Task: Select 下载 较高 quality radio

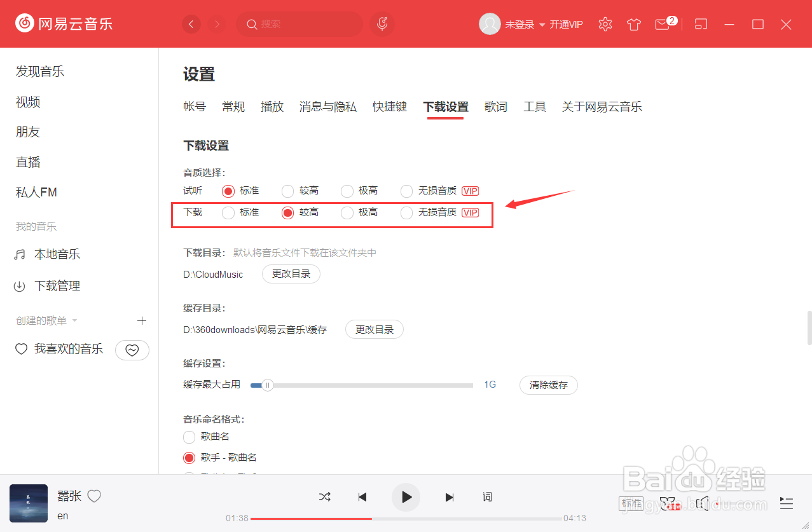Action: pos(288,213)
